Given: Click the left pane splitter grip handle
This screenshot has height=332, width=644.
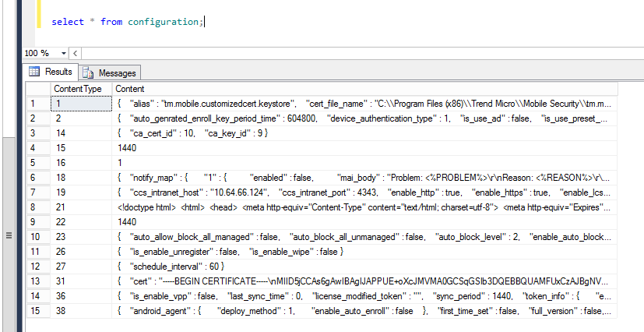Looking at the screenshot, I should click(x=9, y=235).
